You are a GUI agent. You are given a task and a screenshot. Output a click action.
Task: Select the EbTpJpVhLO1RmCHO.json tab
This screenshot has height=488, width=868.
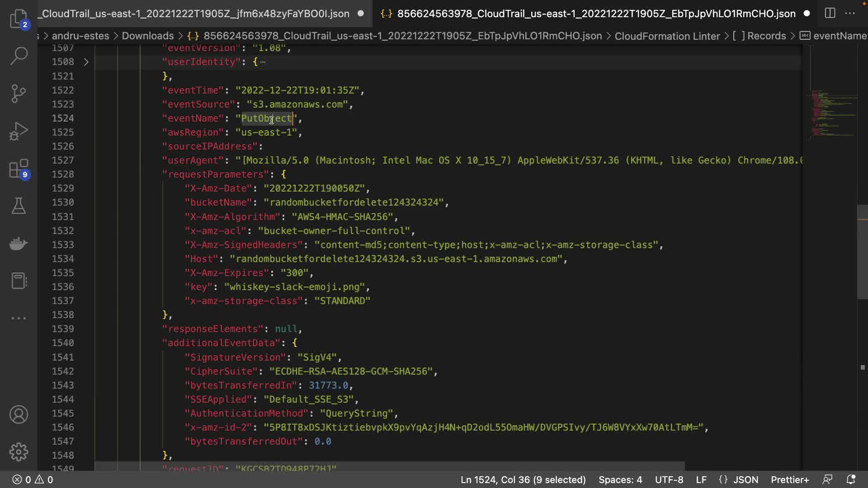click(x=596, y=14)
